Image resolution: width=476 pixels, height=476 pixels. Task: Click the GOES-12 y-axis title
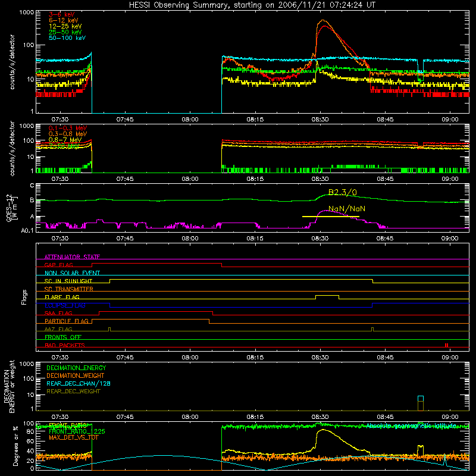click(11, 208)
